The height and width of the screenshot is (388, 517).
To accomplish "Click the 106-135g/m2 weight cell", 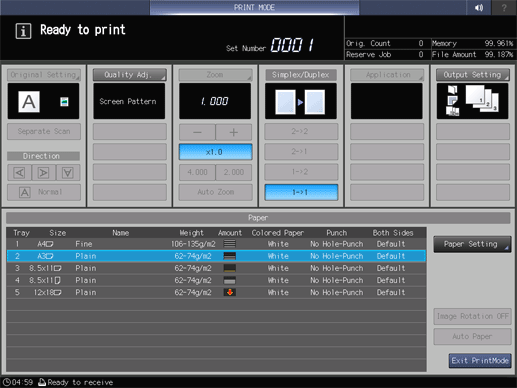I will 193,244.
